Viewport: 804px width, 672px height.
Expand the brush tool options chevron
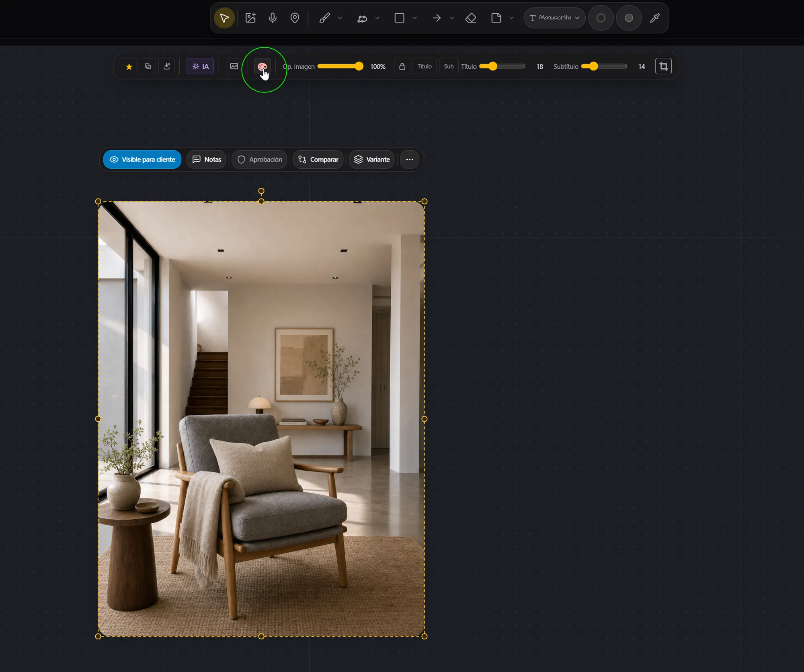tap(340, 18)
